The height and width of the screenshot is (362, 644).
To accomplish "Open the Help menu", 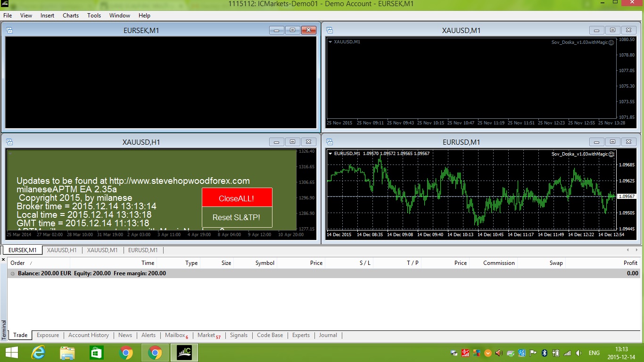I will (x=144, y=16).
